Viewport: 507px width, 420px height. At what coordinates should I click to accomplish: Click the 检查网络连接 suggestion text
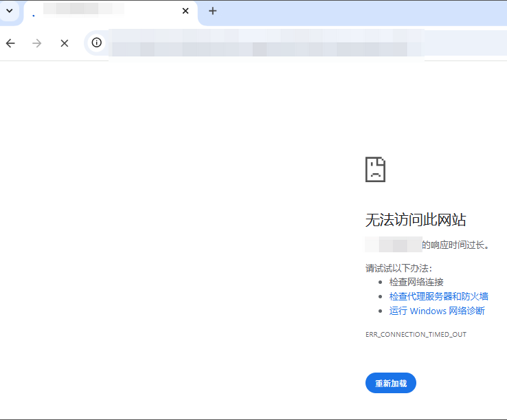click(x=416, y=282)
